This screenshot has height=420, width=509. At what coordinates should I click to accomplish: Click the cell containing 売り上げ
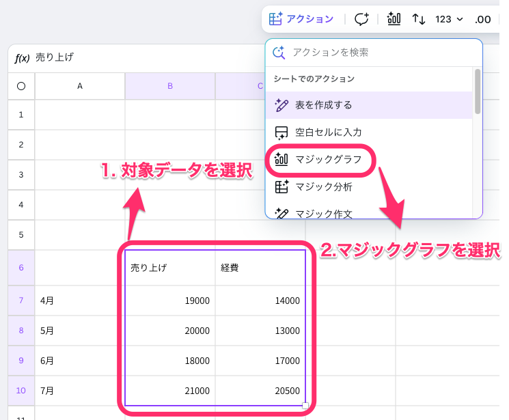coord(170,268)
